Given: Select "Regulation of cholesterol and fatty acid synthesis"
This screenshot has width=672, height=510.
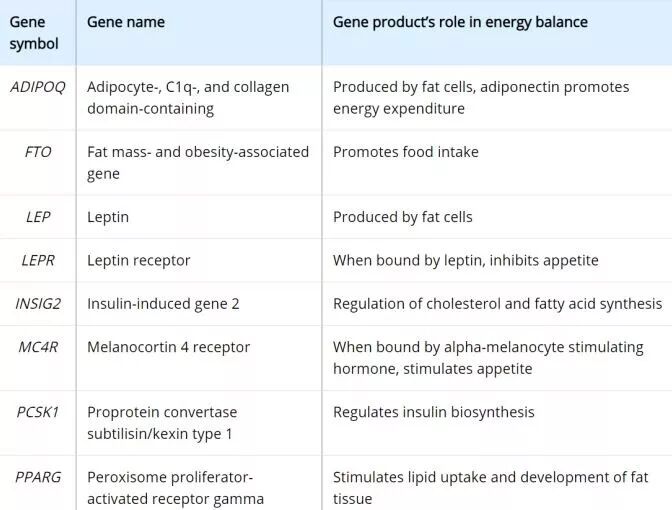Looking at the screenshot, I should point(497,304).
